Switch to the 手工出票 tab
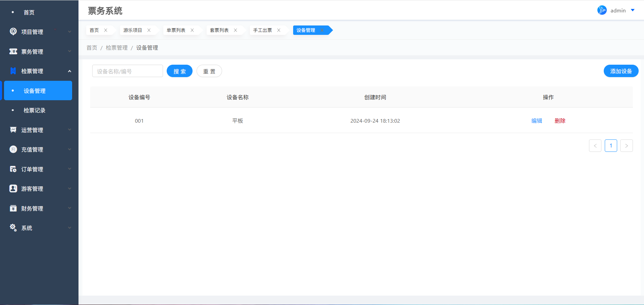This screenshot has width=644, height=305. pyautogui.click(x=263, y=30)
